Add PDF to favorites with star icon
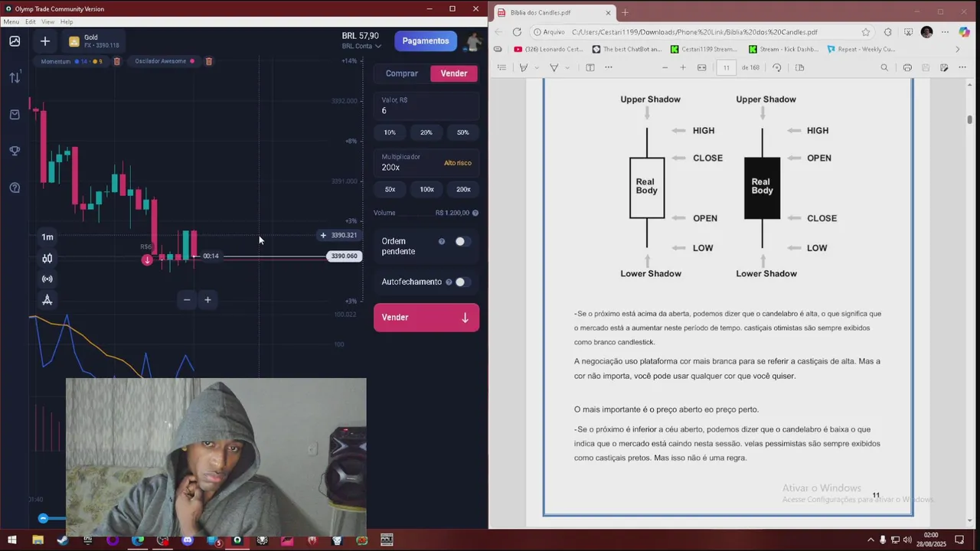 click(866, 32)
